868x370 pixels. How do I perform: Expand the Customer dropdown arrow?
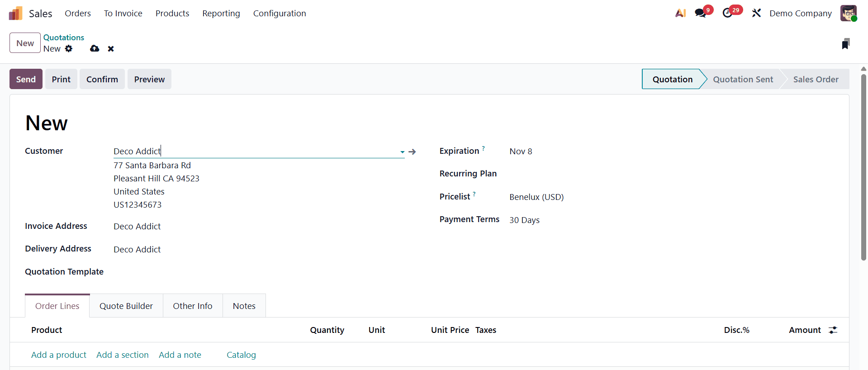(402, 152)
